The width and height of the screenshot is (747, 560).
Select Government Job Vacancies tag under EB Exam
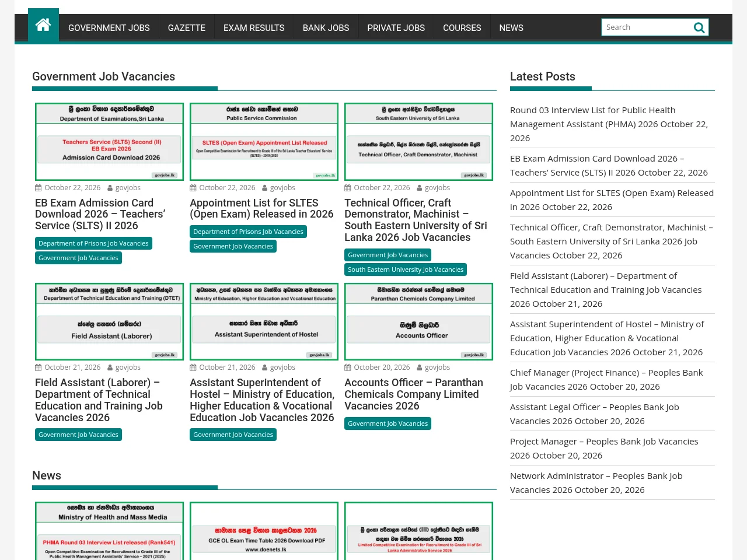click(78, 258)
